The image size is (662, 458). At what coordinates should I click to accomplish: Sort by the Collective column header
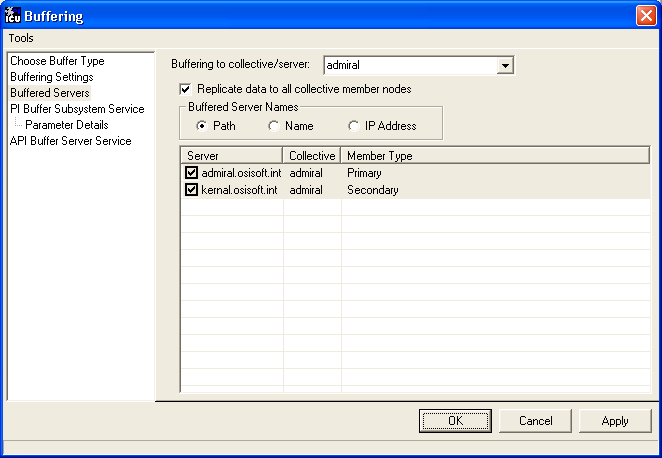[x=312, y=156]
